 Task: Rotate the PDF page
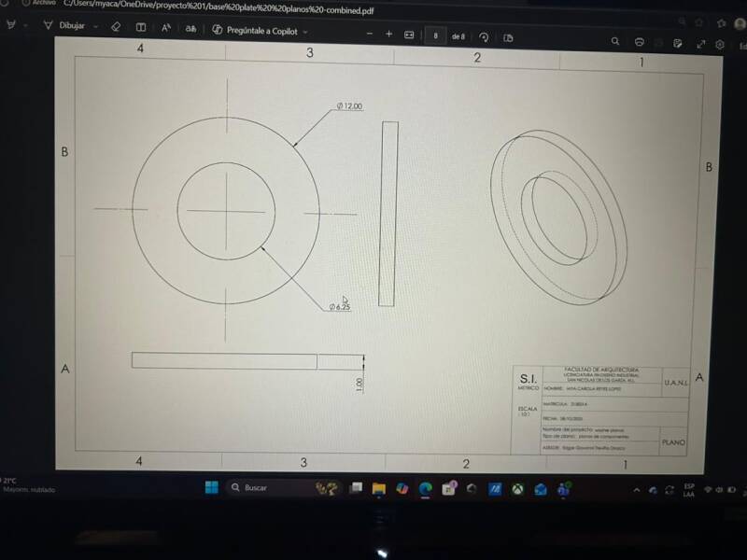[484, 37]
